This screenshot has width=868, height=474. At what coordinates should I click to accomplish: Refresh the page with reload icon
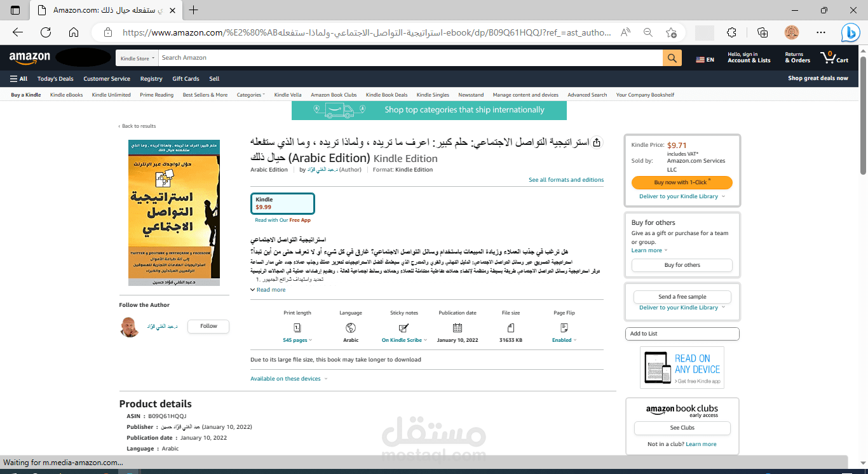(46, 32)
